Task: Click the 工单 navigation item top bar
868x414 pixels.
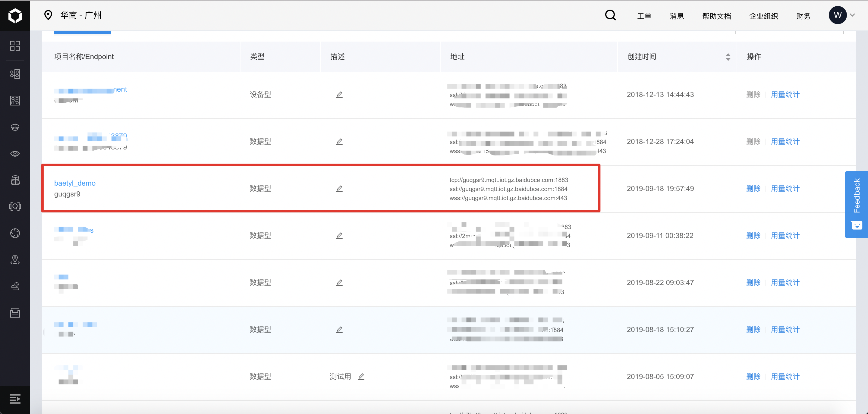Action: (x=644, y=15)
